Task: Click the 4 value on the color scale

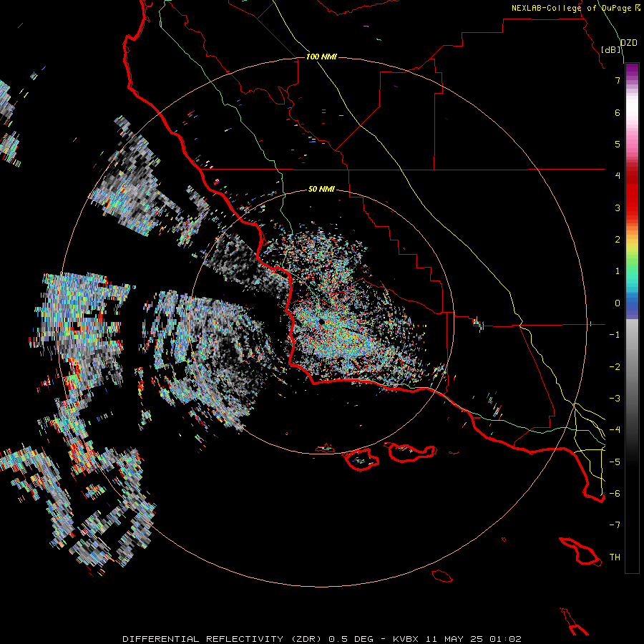Action: [x=618, y=176]
